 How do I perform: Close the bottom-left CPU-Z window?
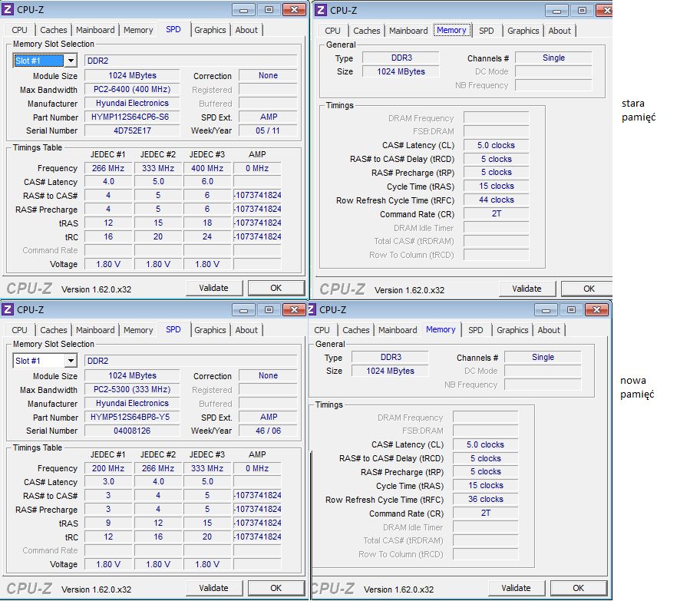pyautogui.click(x=295, y=310)
